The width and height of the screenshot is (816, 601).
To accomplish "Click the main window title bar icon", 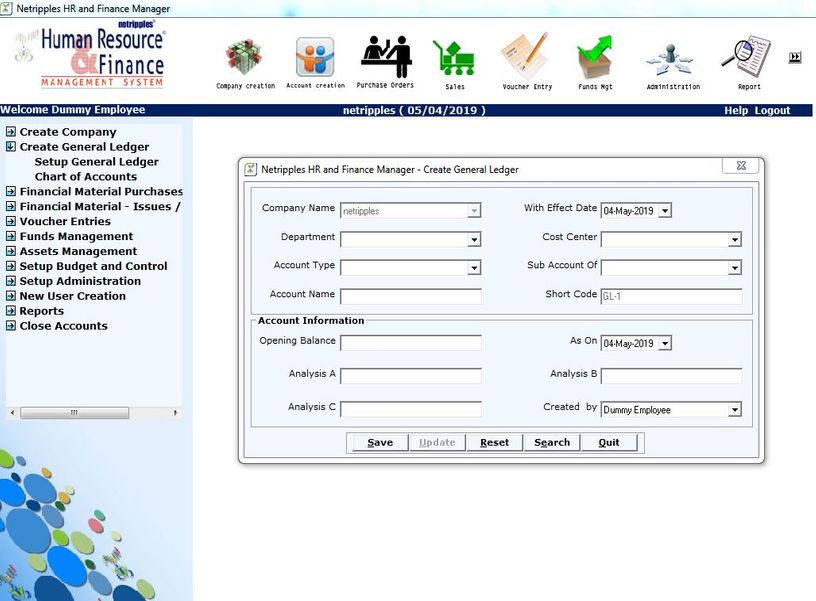I will coord(6,8).
